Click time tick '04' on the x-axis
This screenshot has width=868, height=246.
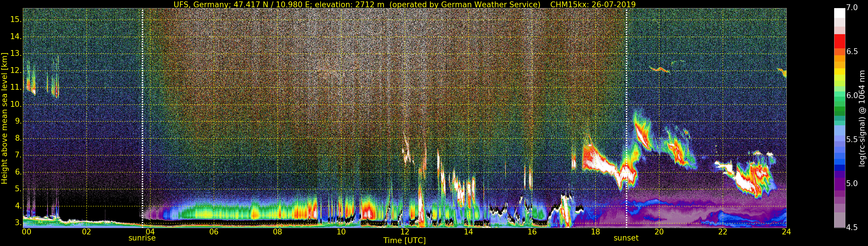(x=150, y=232)
